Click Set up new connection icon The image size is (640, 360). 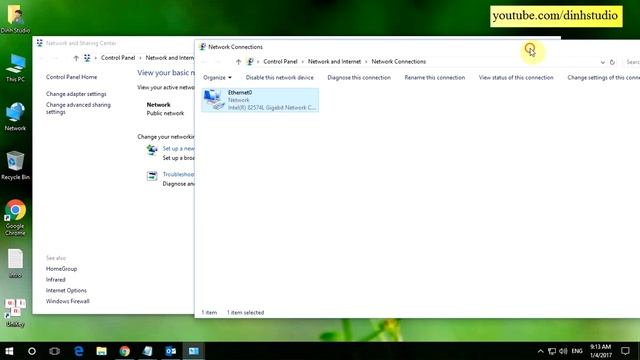click(152, 150)
